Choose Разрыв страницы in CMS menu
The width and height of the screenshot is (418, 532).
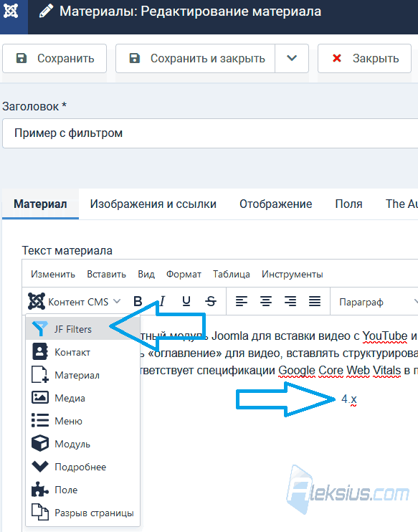(82, 513)
